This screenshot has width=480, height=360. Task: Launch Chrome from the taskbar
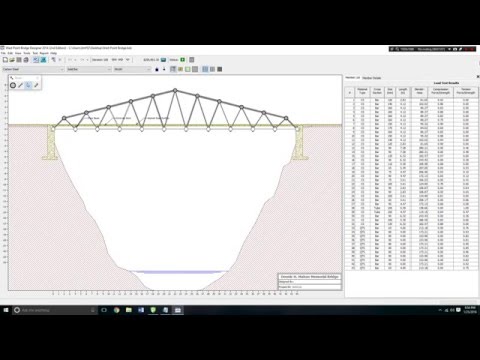coord(116,310)
